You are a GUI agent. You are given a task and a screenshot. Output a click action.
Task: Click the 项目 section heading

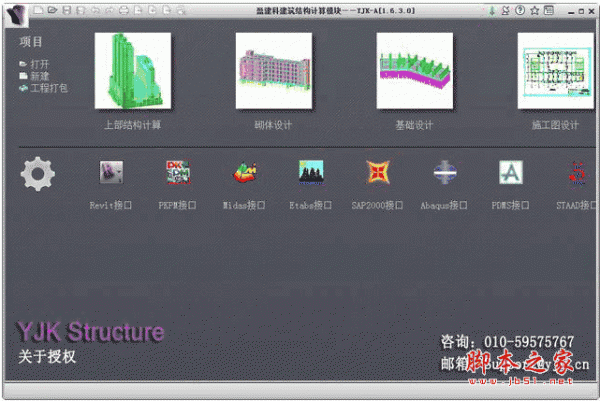tap(31, 42)
